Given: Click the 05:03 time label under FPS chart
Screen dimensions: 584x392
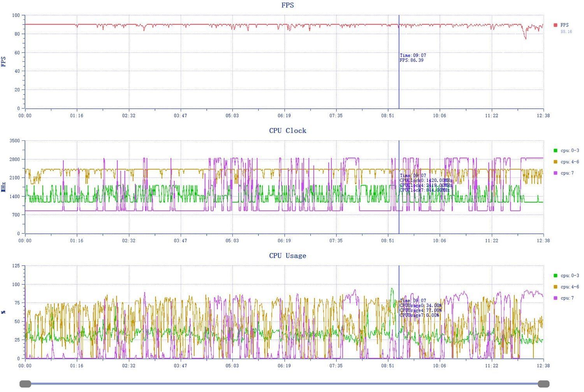Looking at the screenshot, I should [232, 115].
